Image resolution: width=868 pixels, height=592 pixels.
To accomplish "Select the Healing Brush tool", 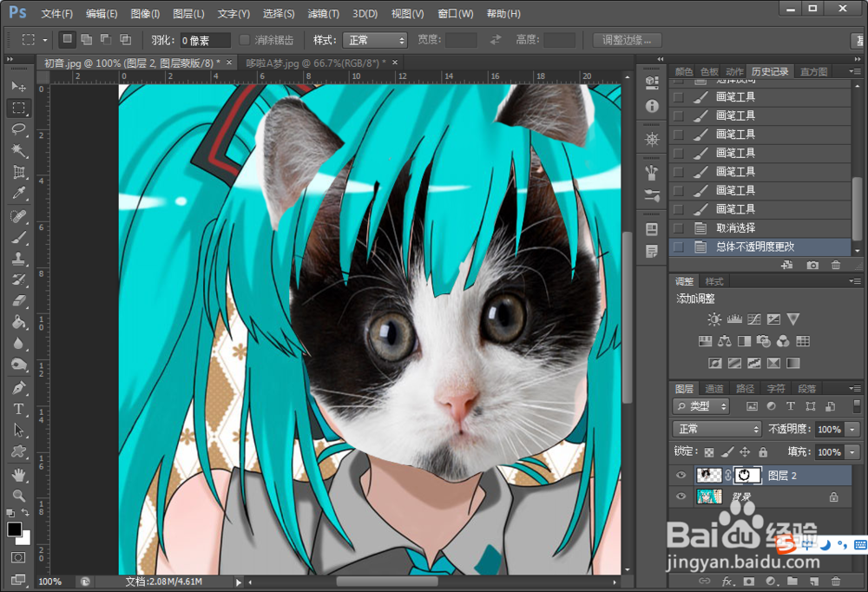I will click(x=18, y=215).
